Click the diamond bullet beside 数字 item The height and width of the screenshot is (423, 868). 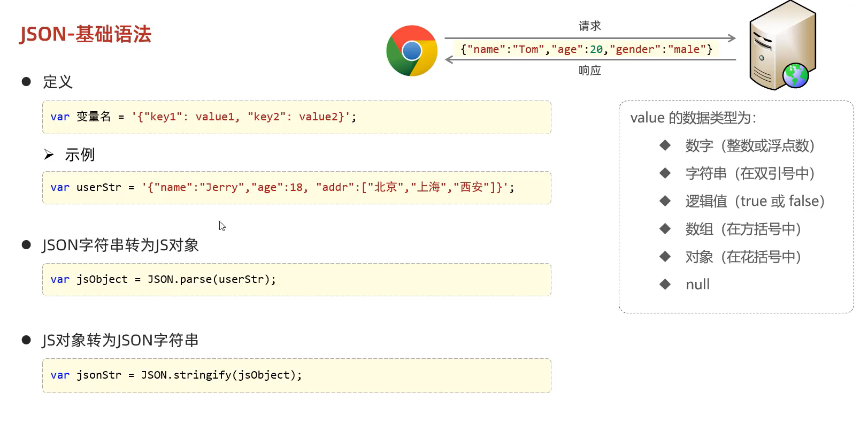(665, 145)
